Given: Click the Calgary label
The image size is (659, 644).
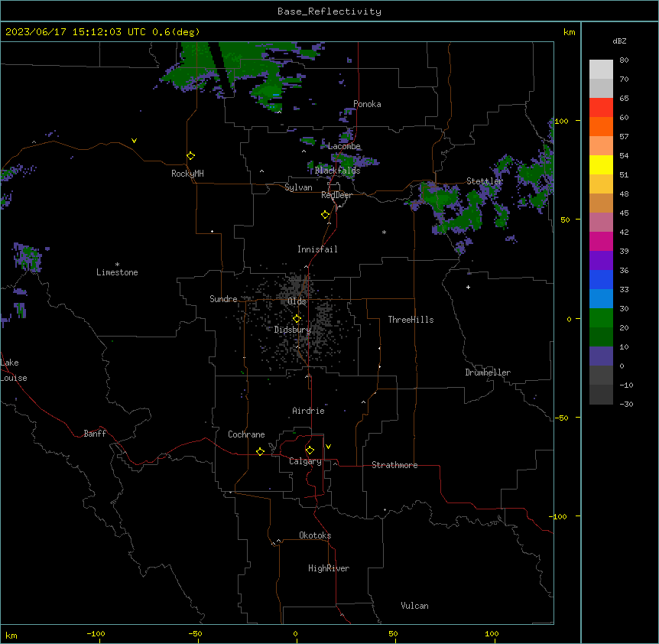Looking at the screenshot, I should pyautogui.click(x=305, y=461).
